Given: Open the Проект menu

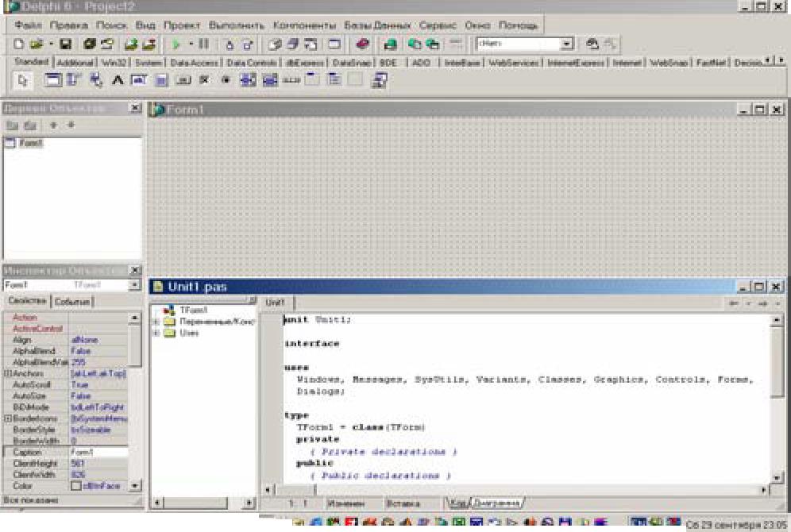Looking at the screenshot, I should pyautogui.click(x=182, y=25).
